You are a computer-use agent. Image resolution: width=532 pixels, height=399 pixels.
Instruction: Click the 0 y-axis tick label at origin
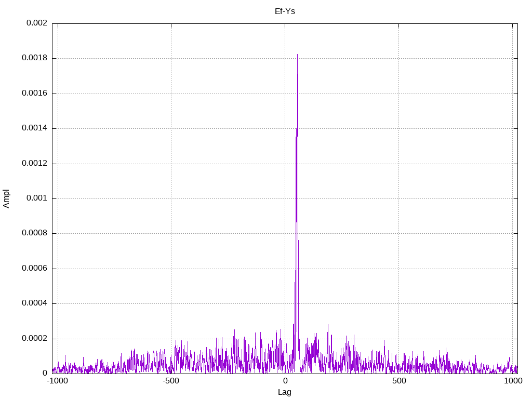(45, 374)
